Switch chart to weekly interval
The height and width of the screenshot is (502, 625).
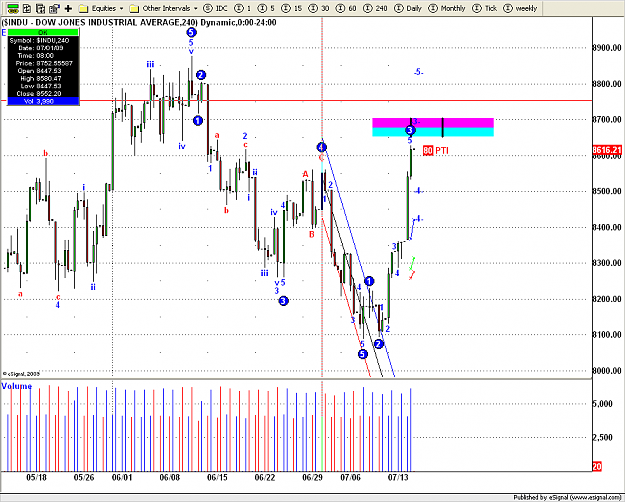pos(520,8)
